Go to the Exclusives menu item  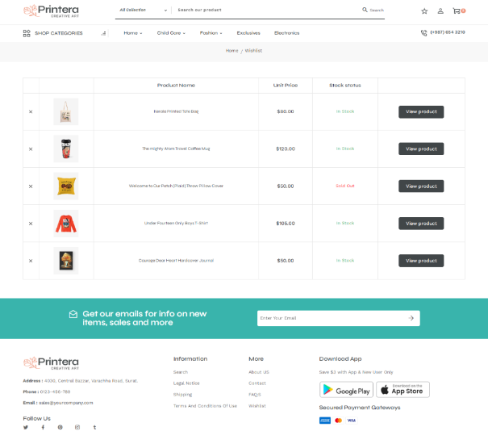248,33
